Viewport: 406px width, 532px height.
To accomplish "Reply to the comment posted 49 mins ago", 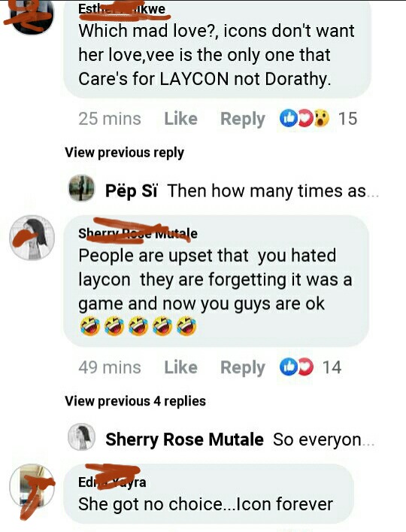I will point(243,368).
